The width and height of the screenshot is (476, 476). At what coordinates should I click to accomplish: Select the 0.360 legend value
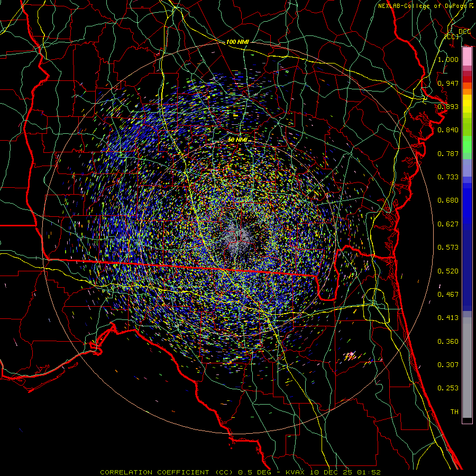pos(448,342)
